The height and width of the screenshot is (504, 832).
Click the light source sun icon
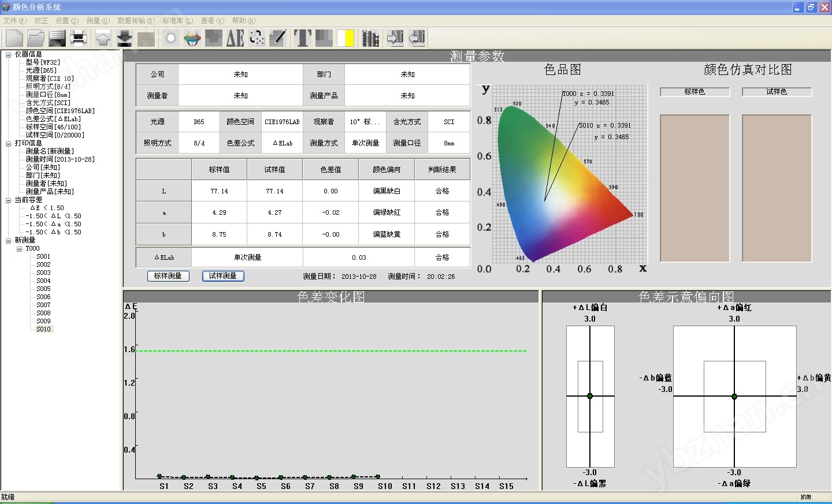coord(170,38)
